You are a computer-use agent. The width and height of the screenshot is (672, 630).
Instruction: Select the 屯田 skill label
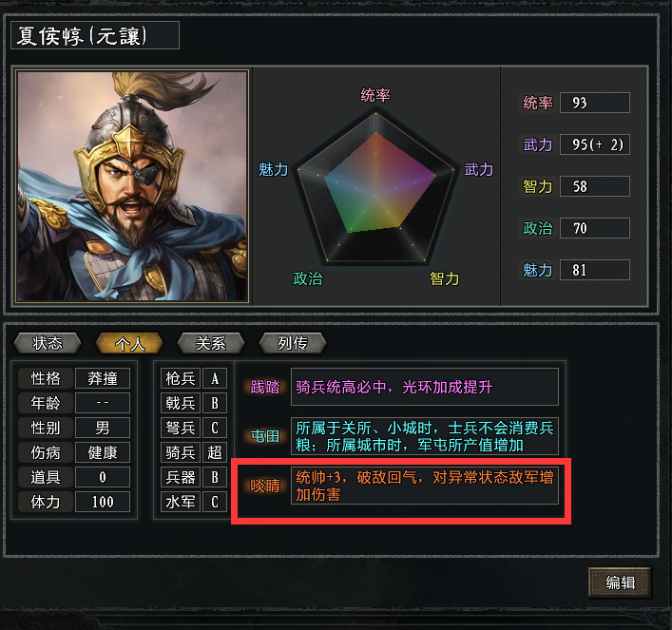click(265, 436)
